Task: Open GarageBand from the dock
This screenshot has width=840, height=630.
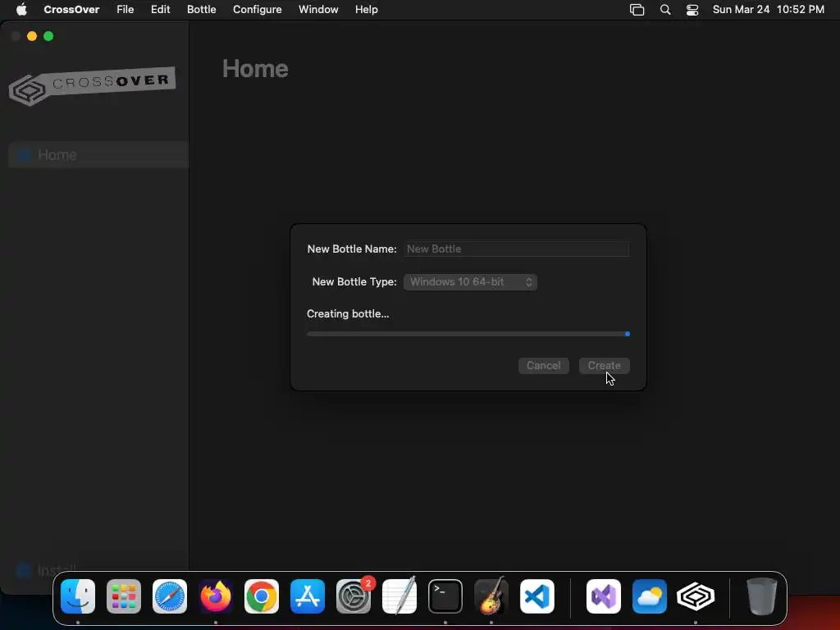Action: pos(491,596)
